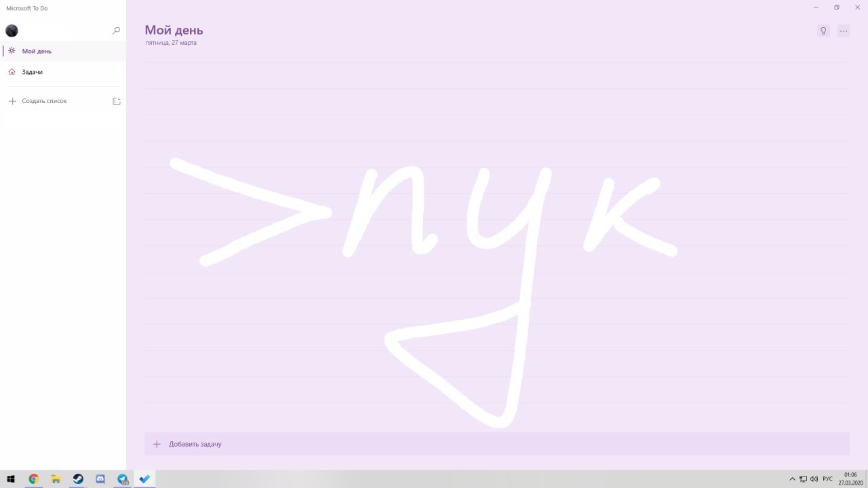The image size is (868, 488).
Task: Click Microsoft To Do taskbar icon
Action: (x=144, y=479)
